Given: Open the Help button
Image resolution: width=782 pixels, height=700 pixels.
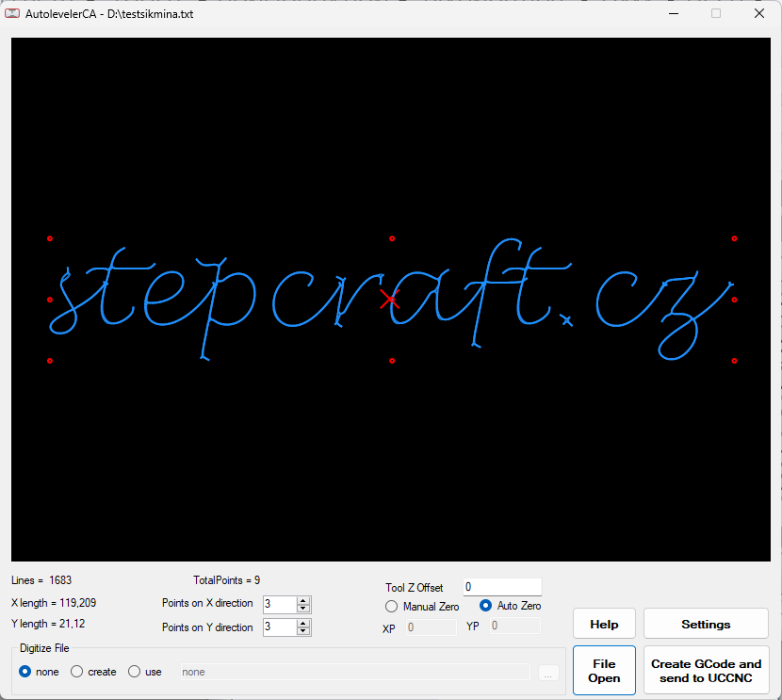Looking at the screenshot, I should click(604, 624).
